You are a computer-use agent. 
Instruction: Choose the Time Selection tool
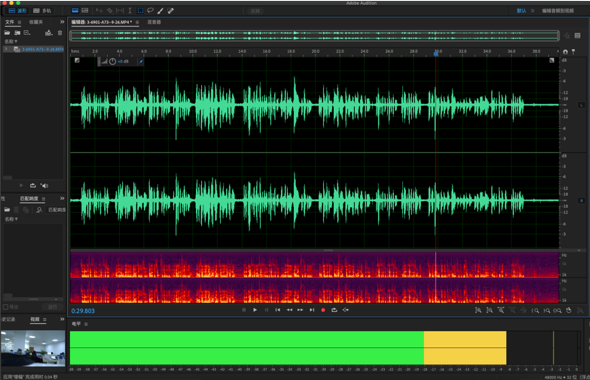[130, 11]
